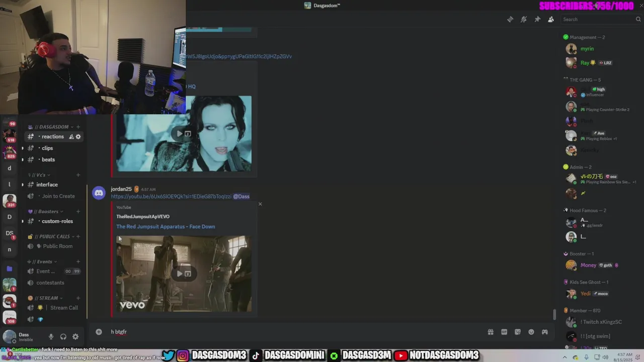Click the search magnifier icon
This screenshot has width=644, height=362.
[638, 19]
